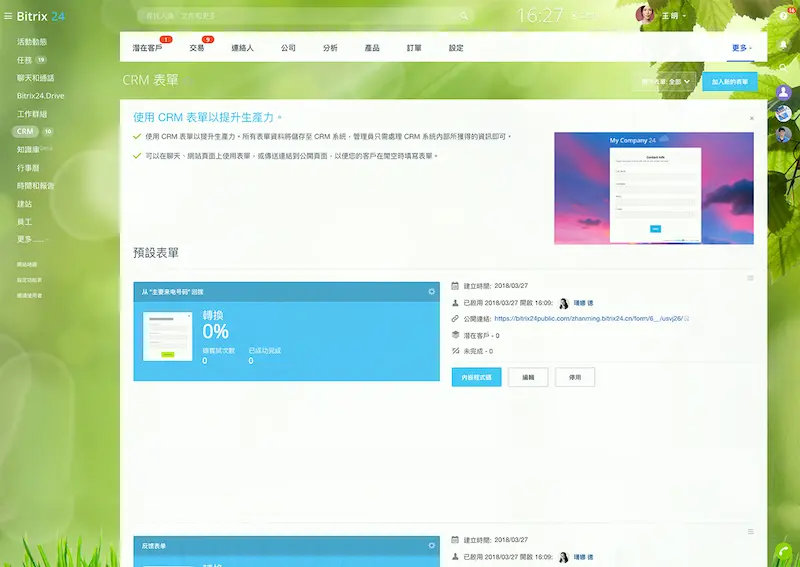Toggle the hamburger menu next to Bitrix 24

(x=8, y=16)
